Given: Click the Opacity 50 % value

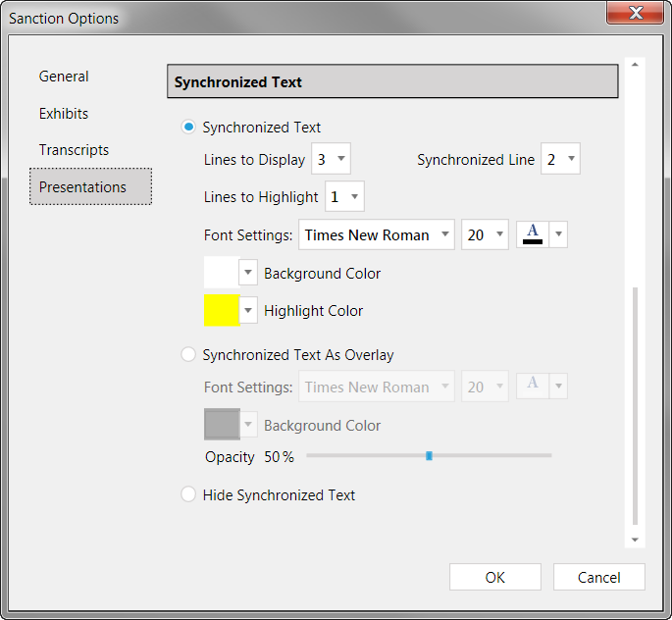Looking at the screenshot, I should 279,457.
